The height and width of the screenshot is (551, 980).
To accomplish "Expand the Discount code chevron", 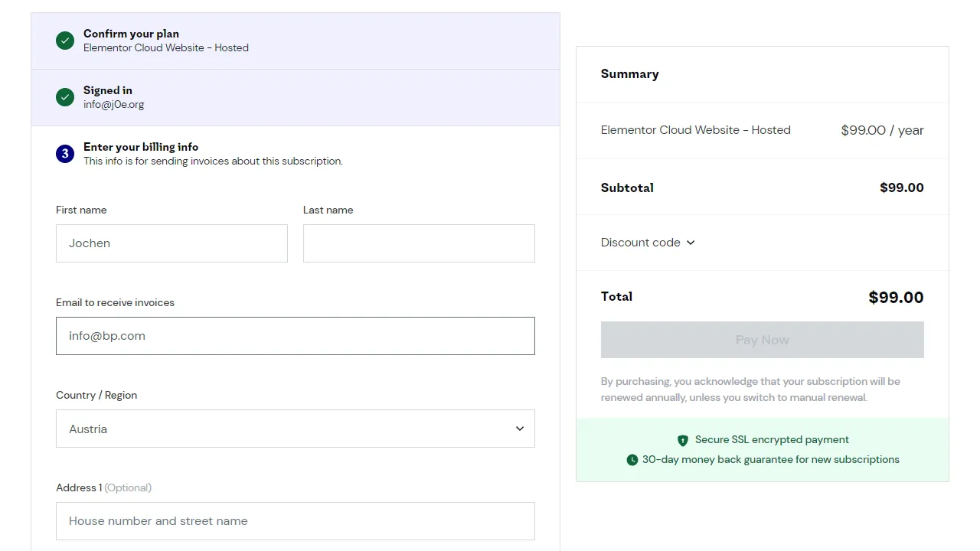I will (691, 243).
